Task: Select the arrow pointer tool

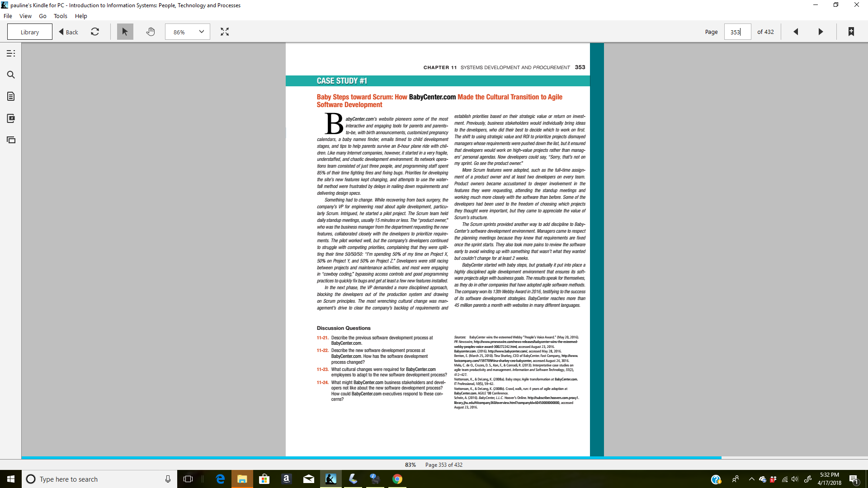Action: pyautogui.click(x=125, y=32)
